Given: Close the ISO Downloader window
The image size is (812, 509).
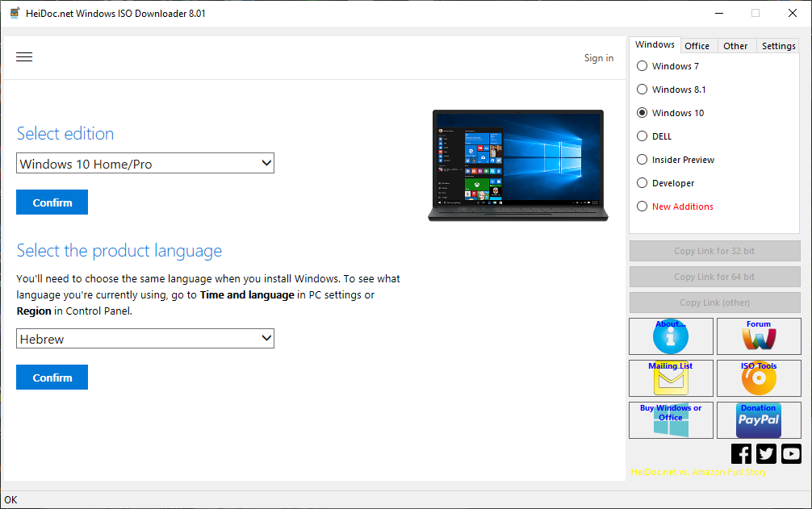Looking at the screenshot, I should point(793,13).
